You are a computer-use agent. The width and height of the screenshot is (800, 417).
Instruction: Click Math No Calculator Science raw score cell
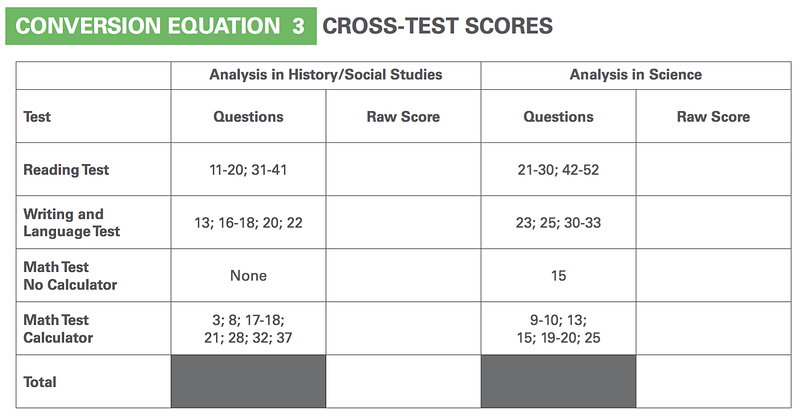714,276
